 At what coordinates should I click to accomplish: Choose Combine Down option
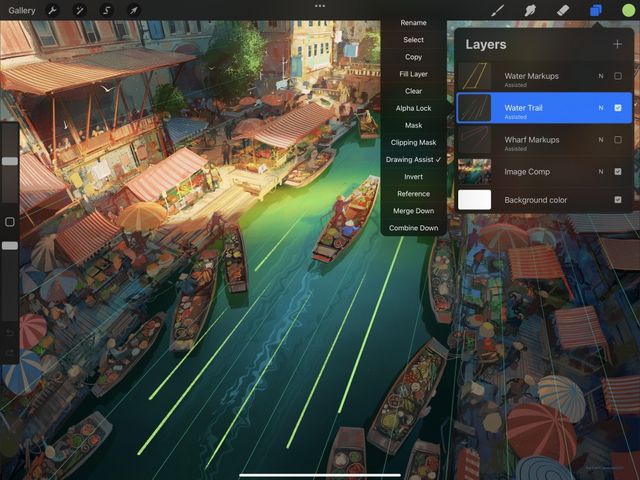(x=413, y=228)
